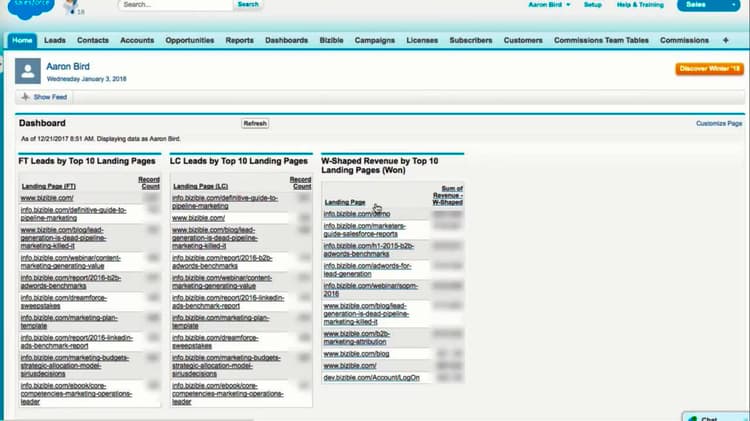Open info.bizible.com/demo link
The height and width of the screenshot is (421, 750).
tap(357, 214)
